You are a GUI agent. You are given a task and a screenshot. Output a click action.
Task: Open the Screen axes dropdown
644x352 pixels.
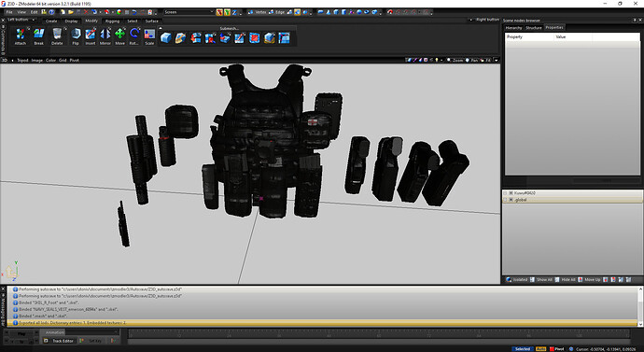coord(189,12)
